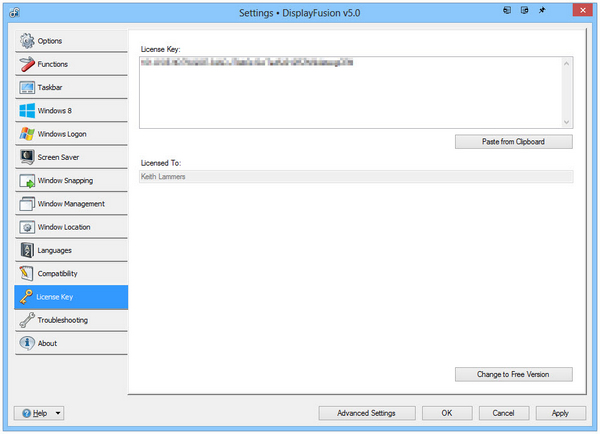Open the Options settings tab

71,41
